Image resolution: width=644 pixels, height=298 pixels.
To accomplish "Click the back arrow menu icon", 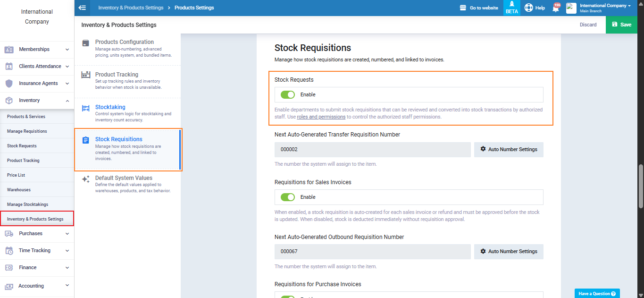I will [82, 8].
